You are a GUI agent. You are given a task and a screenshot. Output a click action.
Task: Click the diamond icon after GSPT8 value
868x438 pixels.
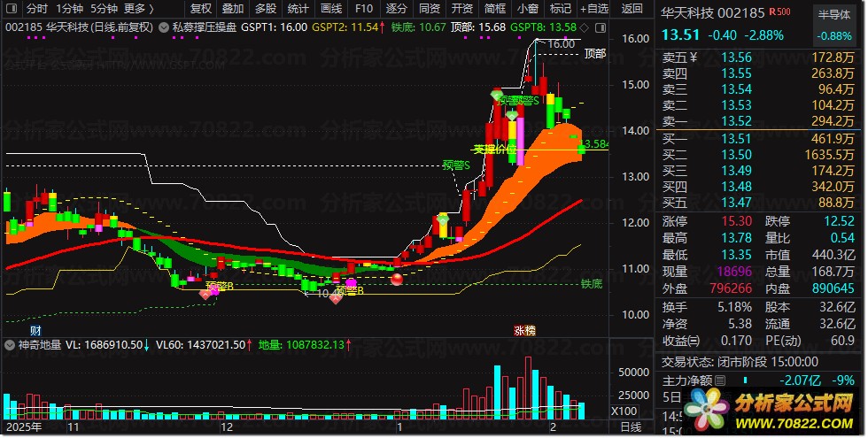click(x=584, y=27)
